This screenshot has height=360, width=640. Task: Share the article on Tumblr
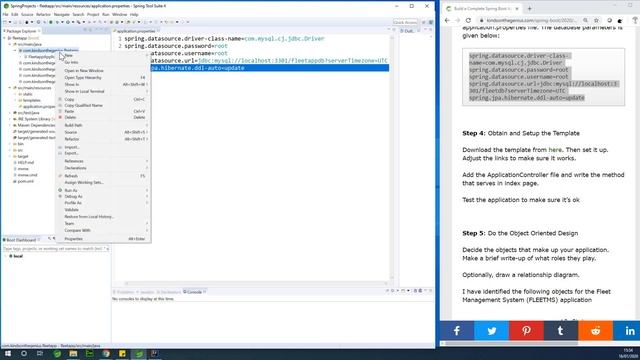pos(561,331)
